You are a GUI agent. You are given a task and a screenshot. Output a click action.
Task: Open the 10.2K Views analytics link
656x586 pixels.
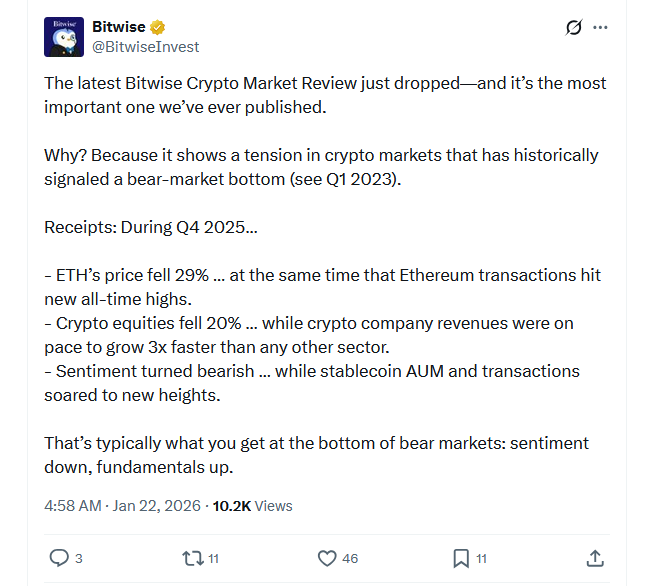250,506
